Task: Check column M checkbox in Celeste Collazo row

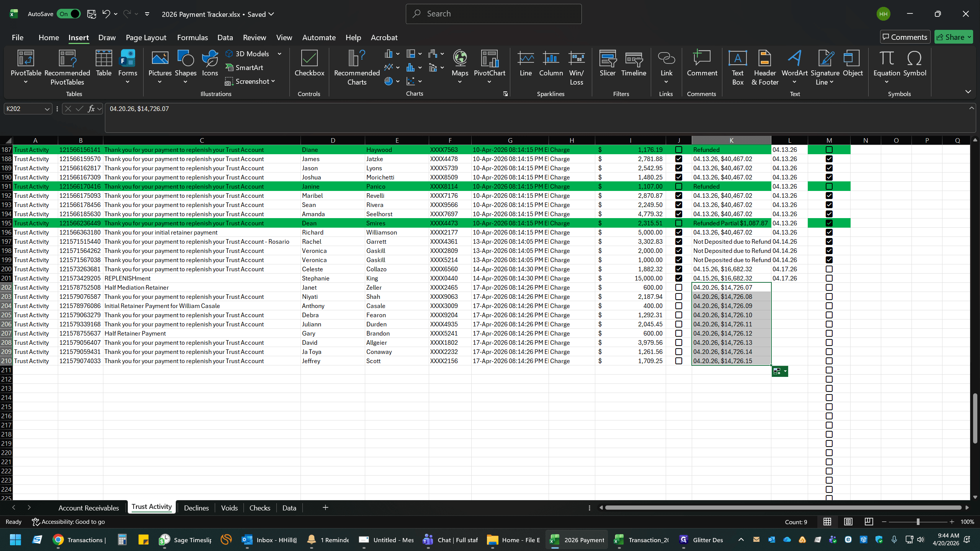Action: (x=829, y=269)
